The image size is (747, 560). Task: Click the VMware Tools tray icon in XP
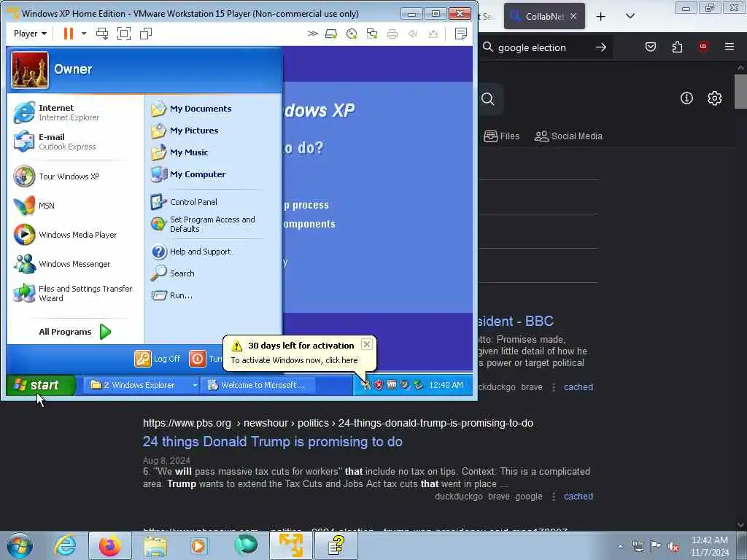tap(392, 384)
